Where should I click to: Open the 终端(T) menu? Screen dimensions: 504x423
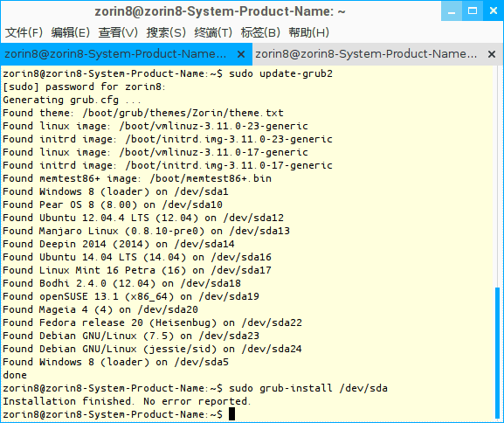point(213,32)
